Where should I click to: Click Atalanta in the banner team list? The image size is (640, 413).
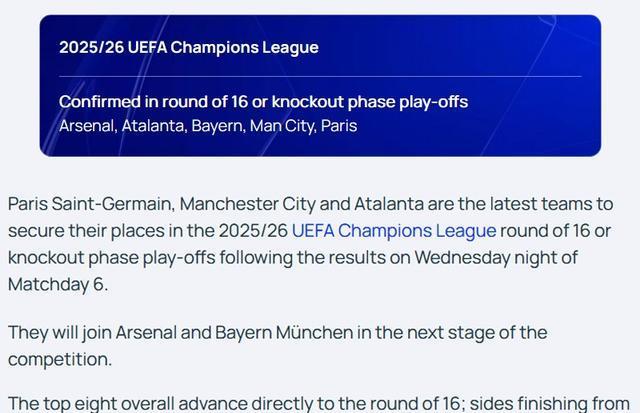(152, 126)
